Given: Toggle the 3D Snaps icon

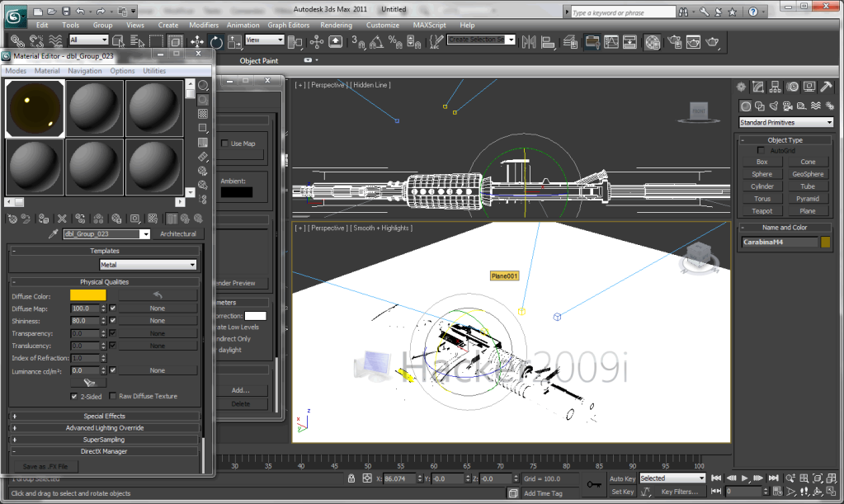Looking at the screenshot, I should [x=358, y=42].
